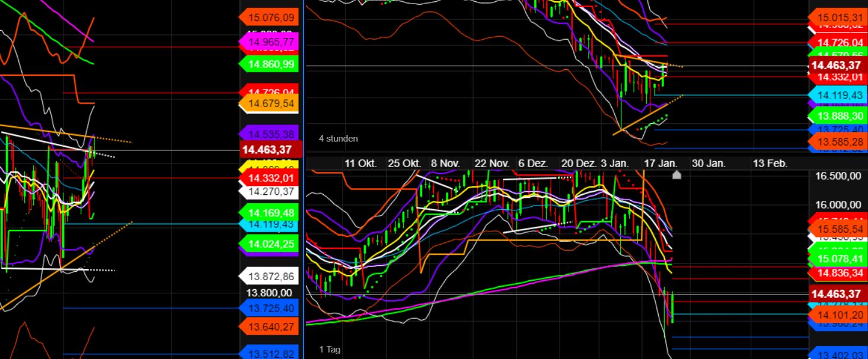The width and height of the screenshot is (868, 359).
Task: Switch to the 4 stunden timeframe chart
Action: 338,139
